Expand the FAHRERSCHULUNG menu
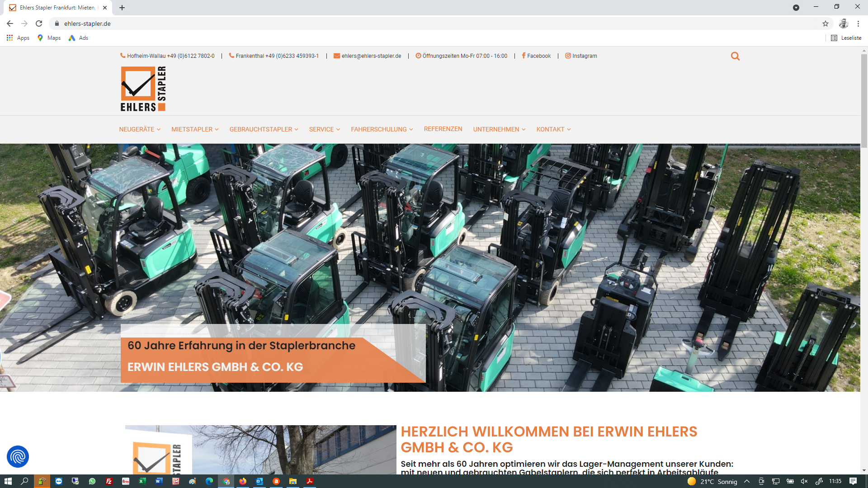Viewport: 868px width, 488px height. (x=382, y=129)
